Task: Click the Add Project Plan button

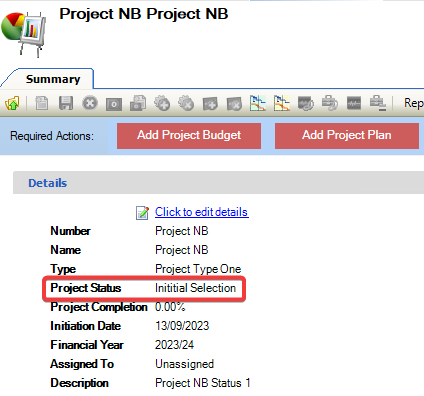Action: pos(347,136)
